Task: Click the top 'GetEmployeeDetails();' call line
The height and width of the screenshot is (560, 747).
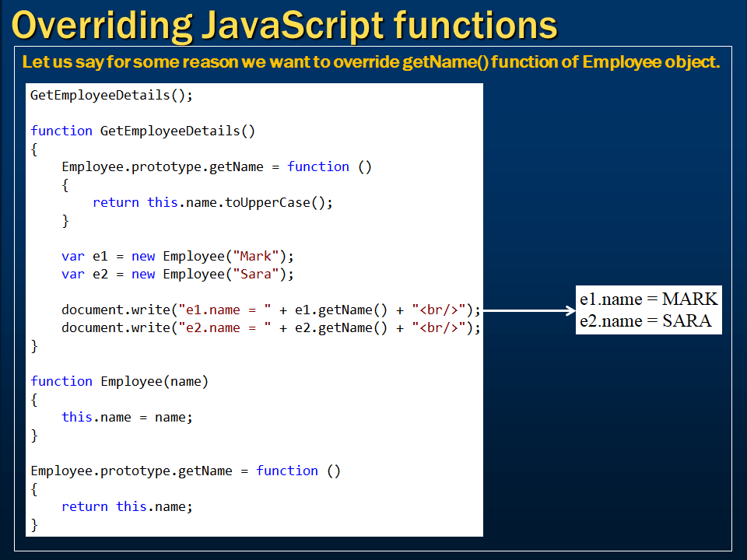Action: tap(111, 95)
